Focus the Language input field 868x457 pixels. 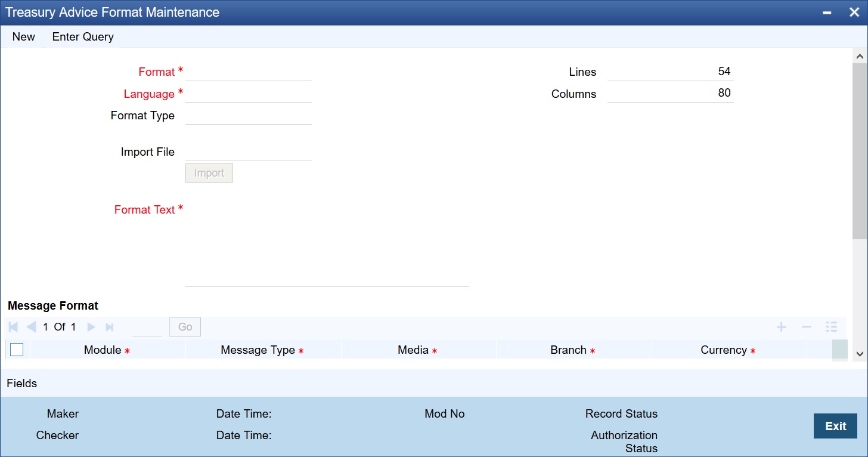(249, 94)
